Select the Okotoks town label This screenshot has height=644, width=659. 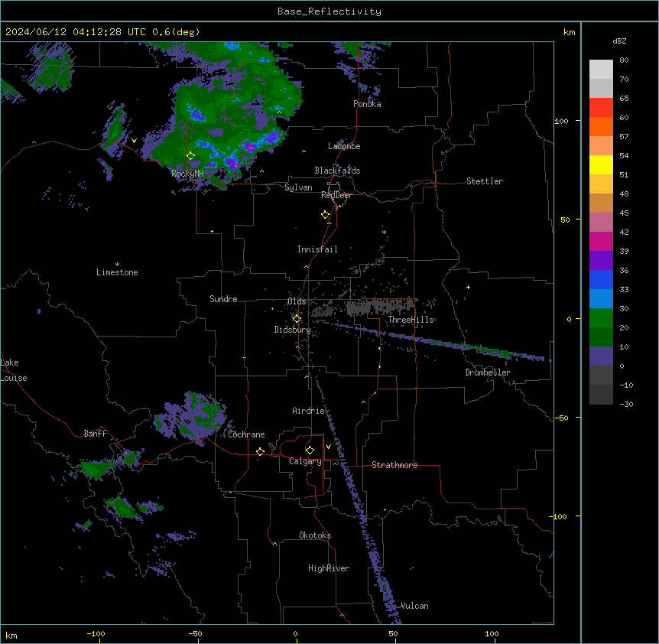(315, 535)
